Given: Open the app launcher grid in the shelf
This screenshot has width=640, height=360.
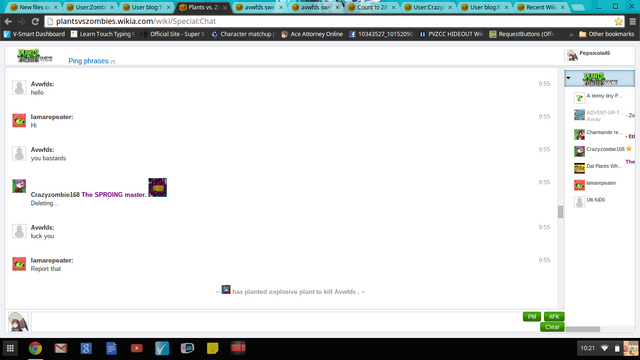Looking at the screenshot, I should click(x=10, y=348).
